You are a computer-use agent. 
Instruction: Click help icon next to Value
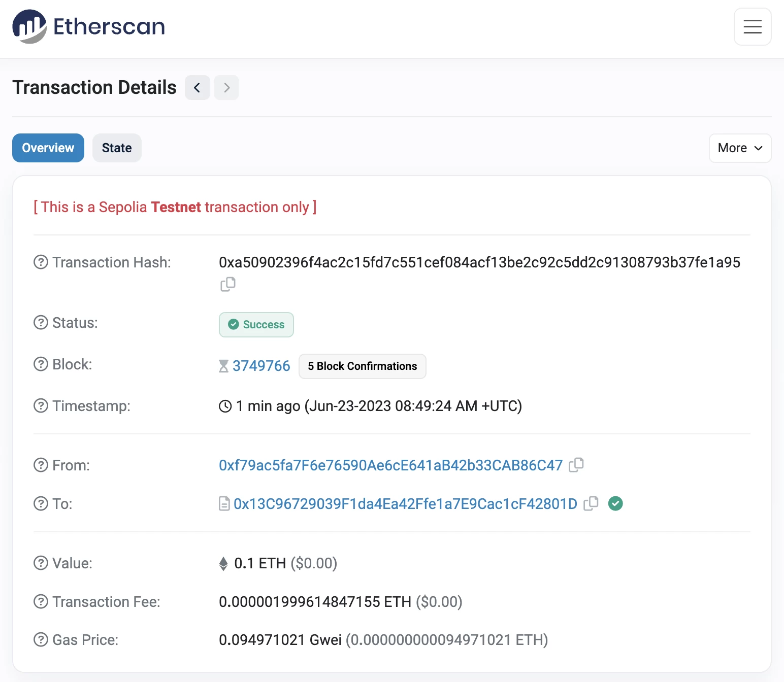tap(41, 563)
